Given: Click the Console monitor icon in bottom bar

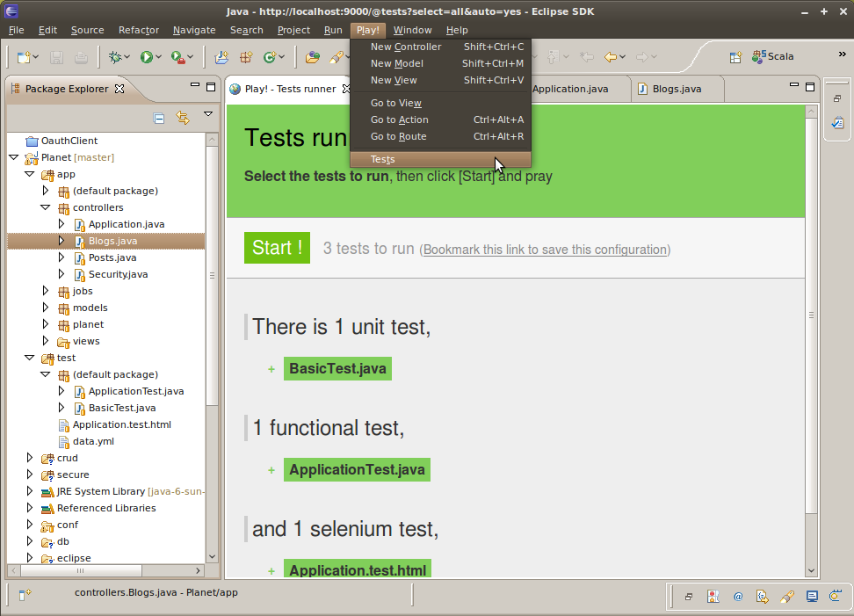Looking at the screenshot, I should pos(812,596).
